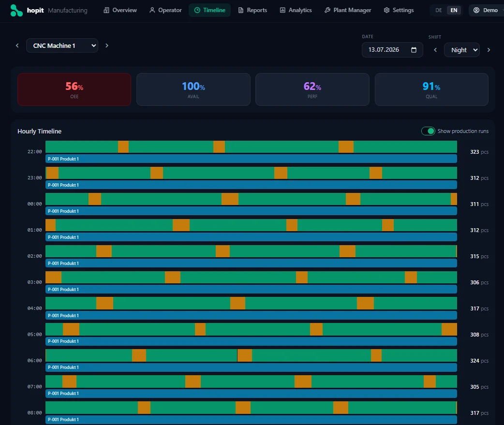Click the 305 pcs count

479,387
